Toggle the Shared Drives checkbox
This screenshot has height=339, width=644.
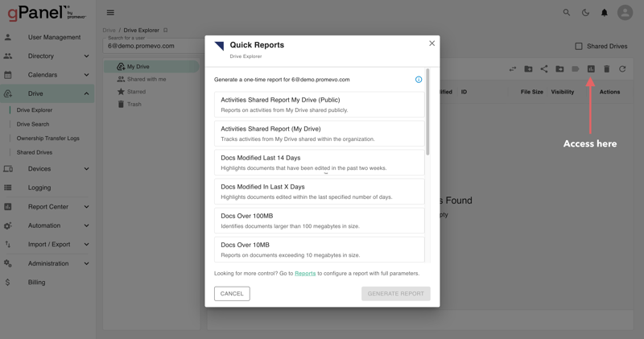(x=578, y=47)
